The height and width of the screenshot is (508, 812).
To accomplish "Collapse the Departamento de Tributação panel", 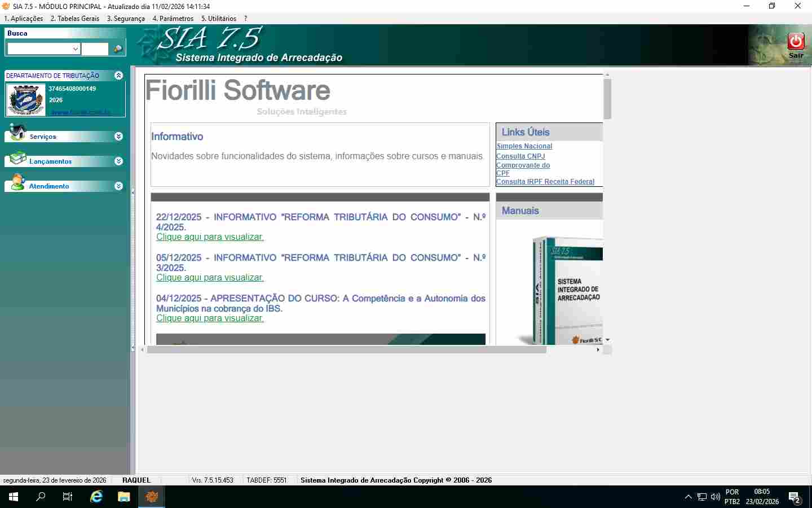I will 118,75.
